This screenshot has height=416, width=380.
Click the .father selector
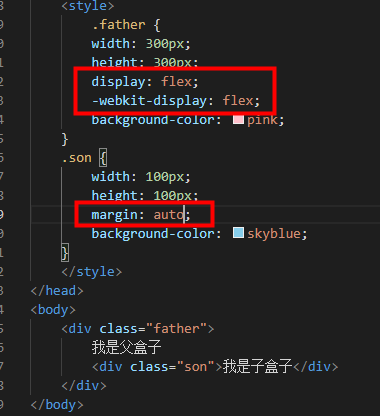coord(119,25)
